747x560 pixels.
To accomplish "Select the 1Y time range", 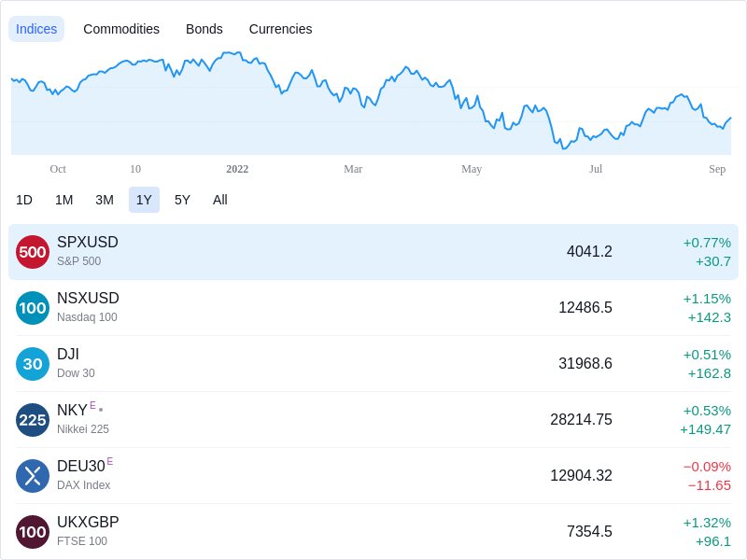I will coord(144,200).
